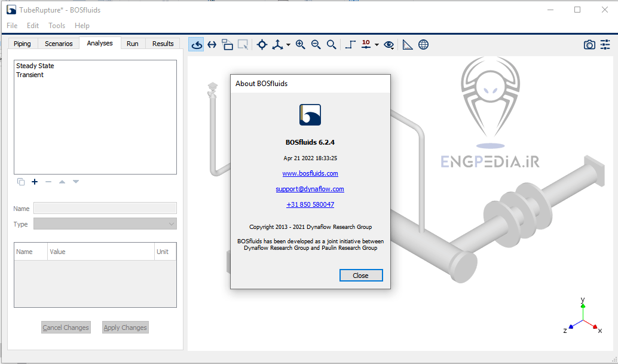
Task: Expand the axis orientation dropdown arrow
Action: point(288,45)
